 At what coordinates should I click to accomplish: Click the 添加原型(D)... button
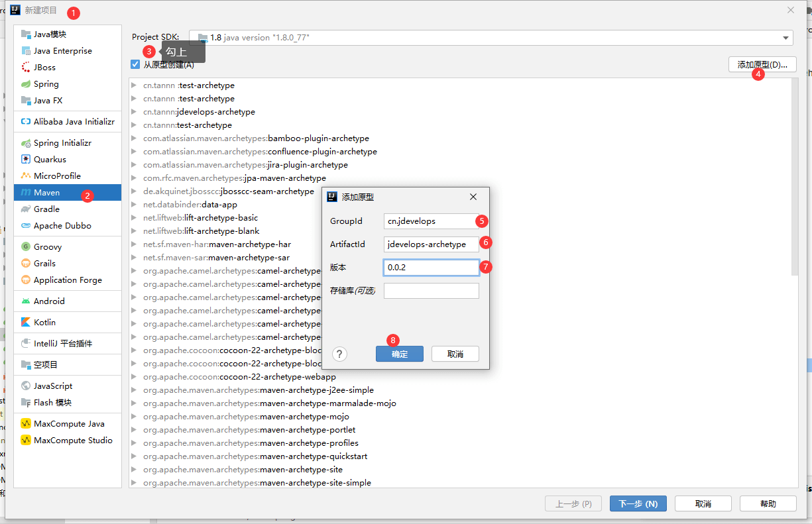[762, 64]
